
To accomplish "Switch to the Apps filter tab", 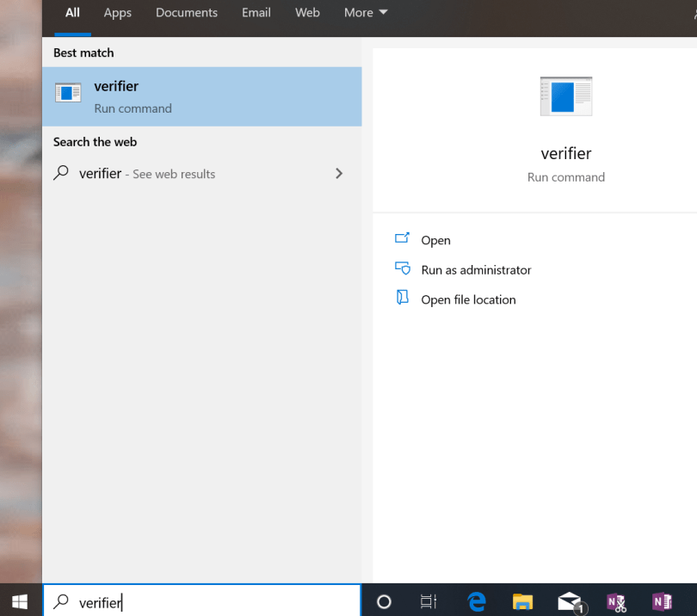I will point(118,13).
